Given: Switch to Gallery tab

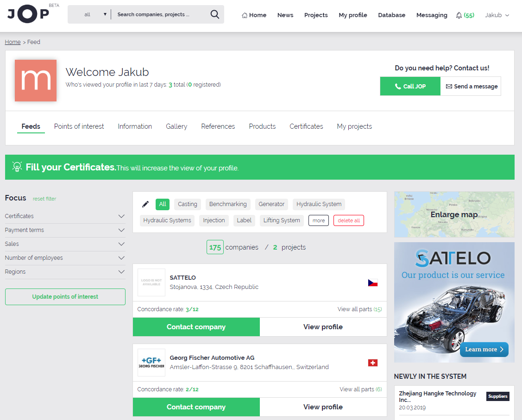Looking at the screenshot, I should [176, 126].
